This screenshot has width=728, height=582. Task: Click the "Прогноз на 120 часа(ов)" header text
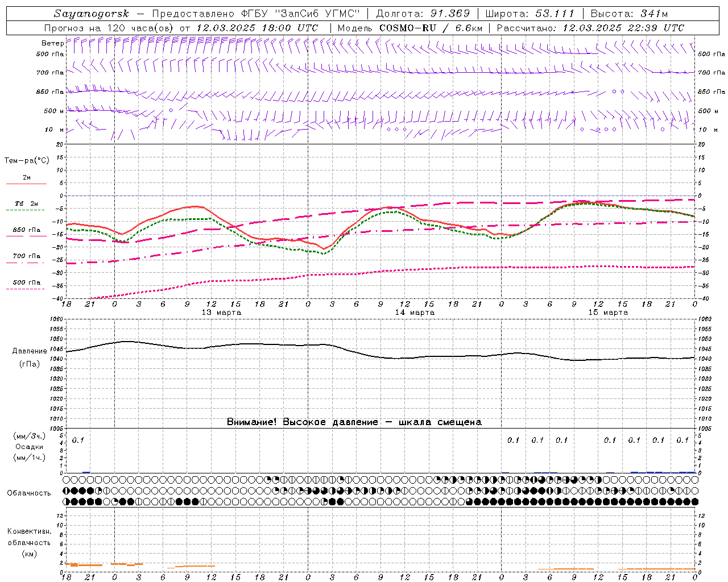coord(109,28)
